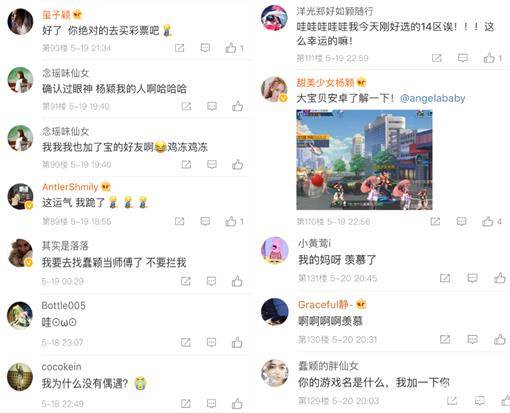Open the @angelababy mention link
This screenshot has height=413, width=510.
point(432,98)
